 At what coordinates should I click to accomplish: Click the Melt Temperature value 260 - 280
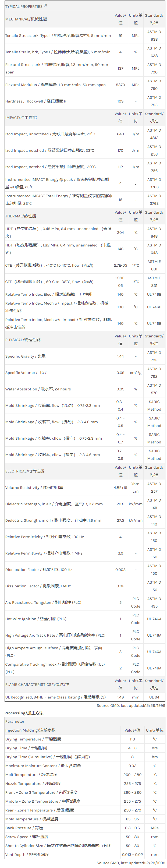click(132, 774)
